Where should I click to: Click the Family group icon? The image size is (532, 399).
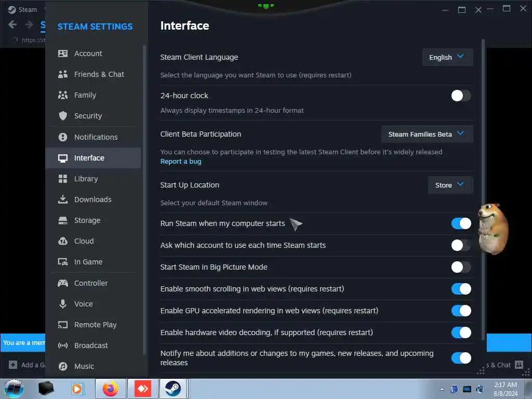point(63,95)
